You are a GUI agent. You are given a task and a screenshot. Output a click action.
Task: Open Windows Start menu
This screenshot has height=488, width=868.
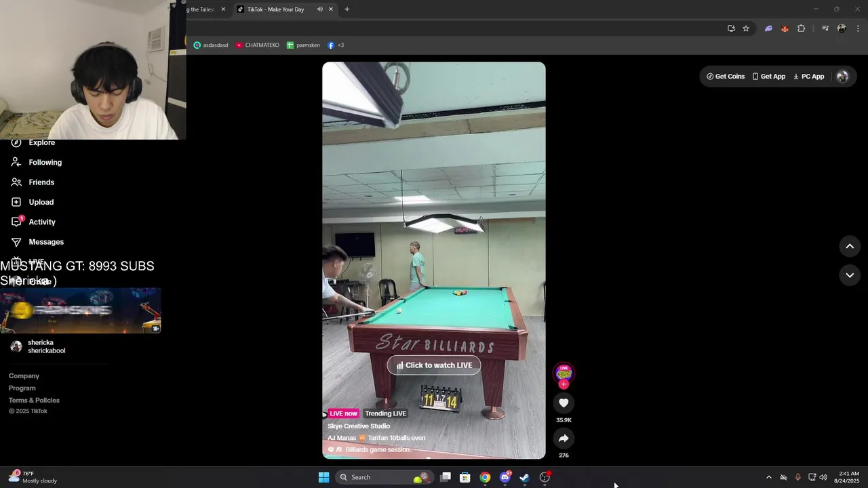(x=323, y=477)
